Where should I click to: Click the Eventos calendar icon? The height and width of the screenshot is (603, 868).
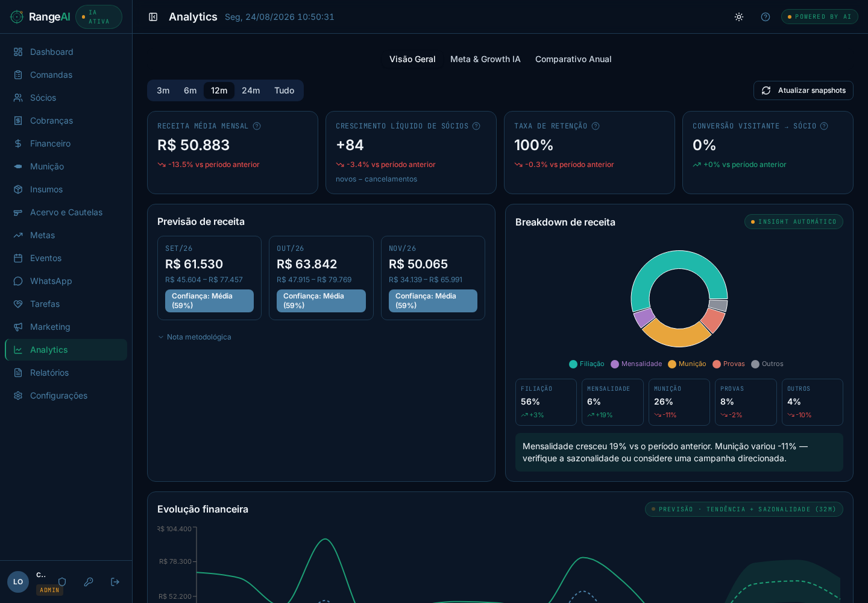[18, 258]
